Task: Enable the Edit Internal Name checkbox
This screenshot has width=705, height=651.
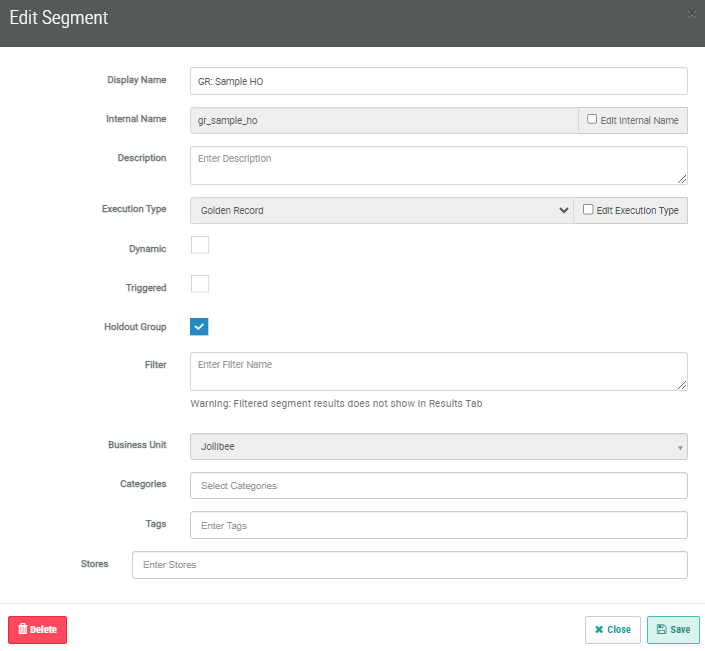Action: pyautogui.click(x=592, y=119)
